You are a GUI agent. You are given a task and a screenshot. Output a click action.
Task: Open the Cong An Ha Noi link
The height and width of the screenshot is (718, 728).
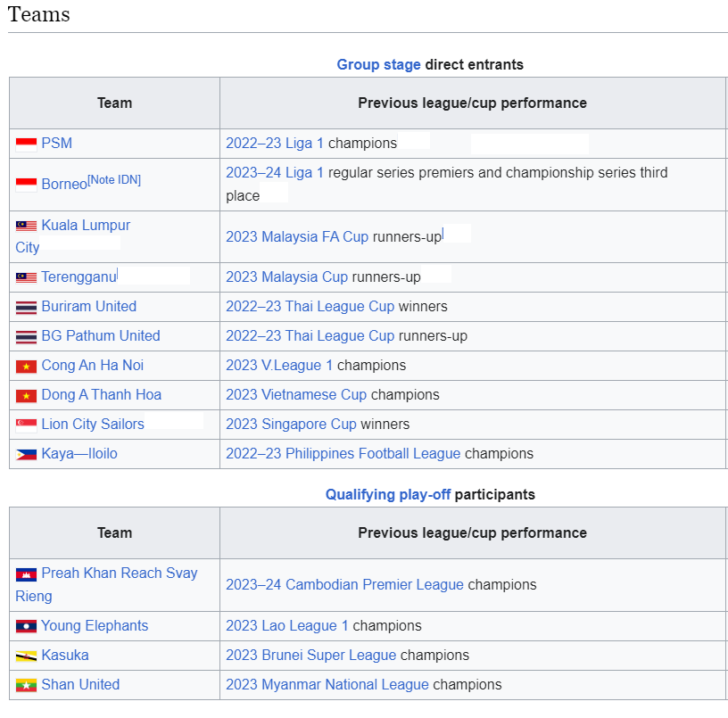click(93, 366)
